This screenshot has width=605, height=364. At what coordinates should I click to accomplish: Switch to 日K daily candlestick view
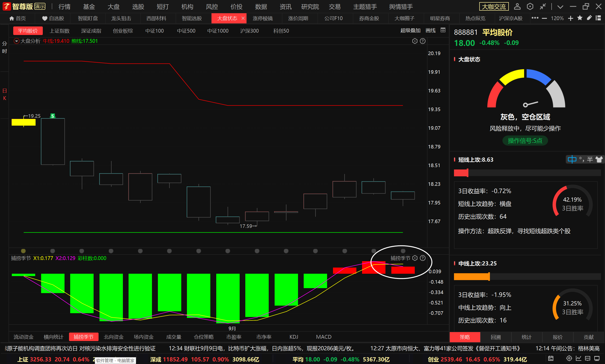click(x=4, y=95)
